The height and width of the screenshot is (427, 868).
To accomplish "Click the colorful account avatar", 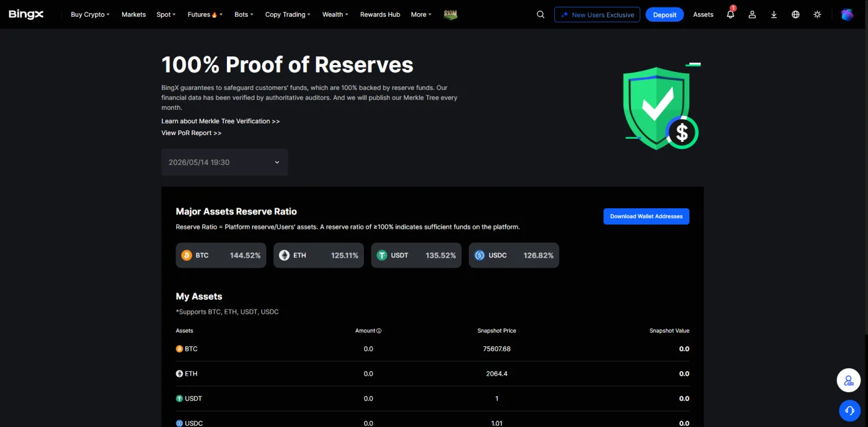I will pos(847,14).
